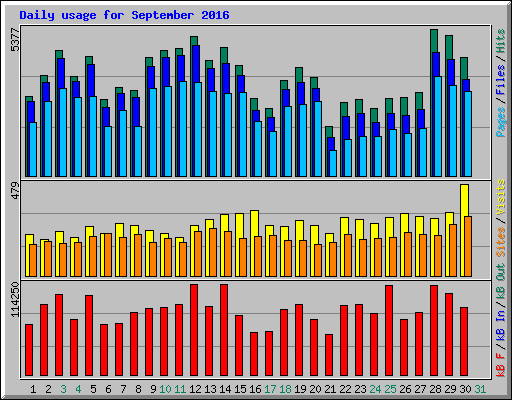Click day 3 label in green
Image resolution: width=512 pixels, height=400 pixels.
click(x=63, y=389)
